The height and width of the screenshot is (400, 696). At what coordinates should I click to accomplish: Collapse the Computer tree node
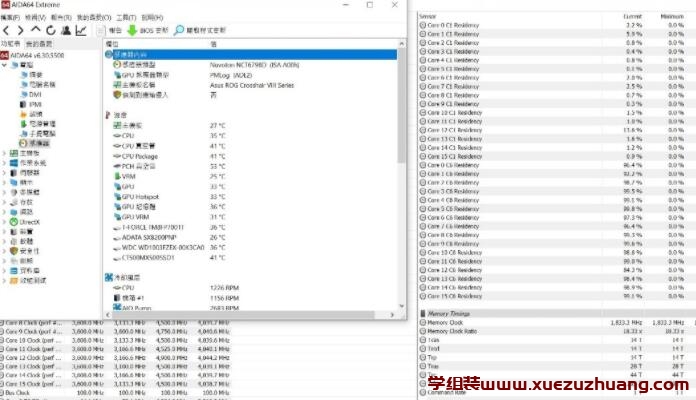4,65
